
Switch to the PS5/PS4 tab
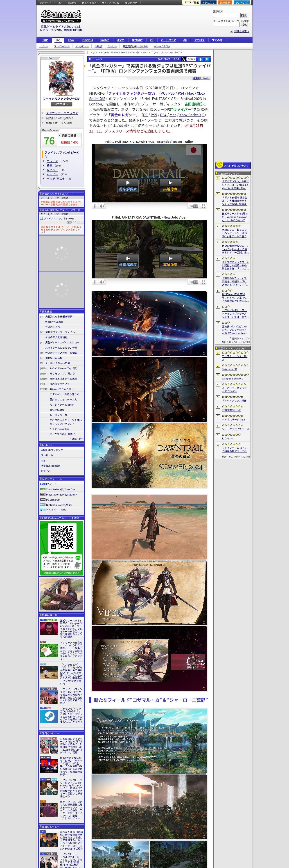pyautogui.click(x=88, y=40)
